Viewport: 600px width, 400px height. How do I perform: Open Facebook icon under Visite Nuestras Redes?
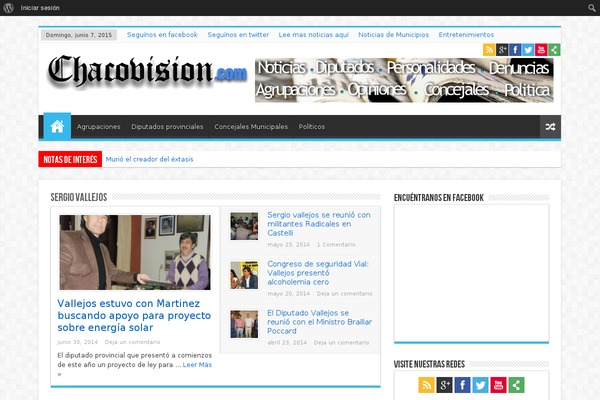point(462,385)
